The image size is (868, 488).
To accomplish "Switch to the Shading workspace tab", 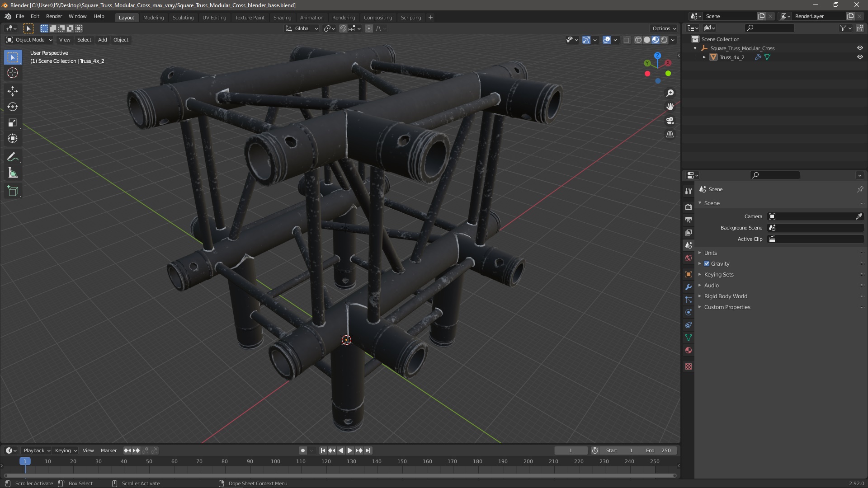I will point(282,18).
